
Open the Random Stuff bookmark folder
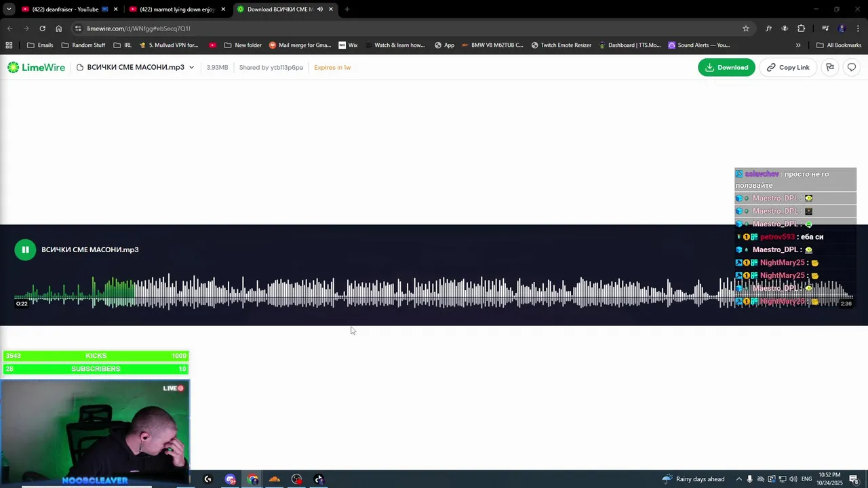pyautogui.click(x=83, y=45)
